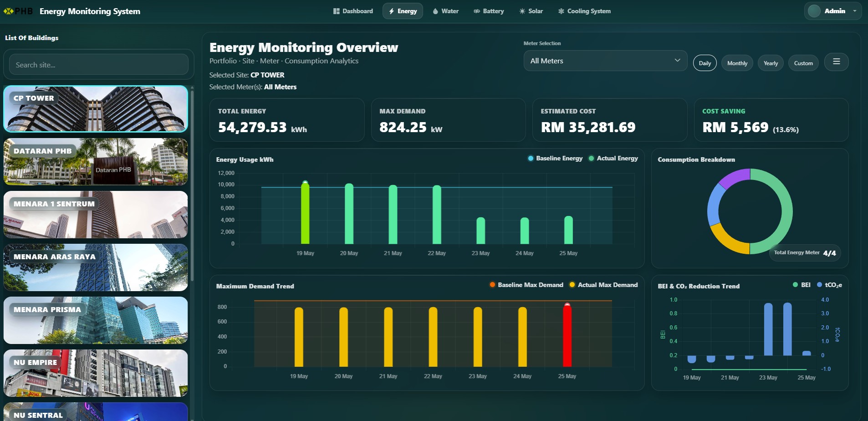Select the NU EMPIRE building card
The image size is (868, 421).
pos(96,373)
